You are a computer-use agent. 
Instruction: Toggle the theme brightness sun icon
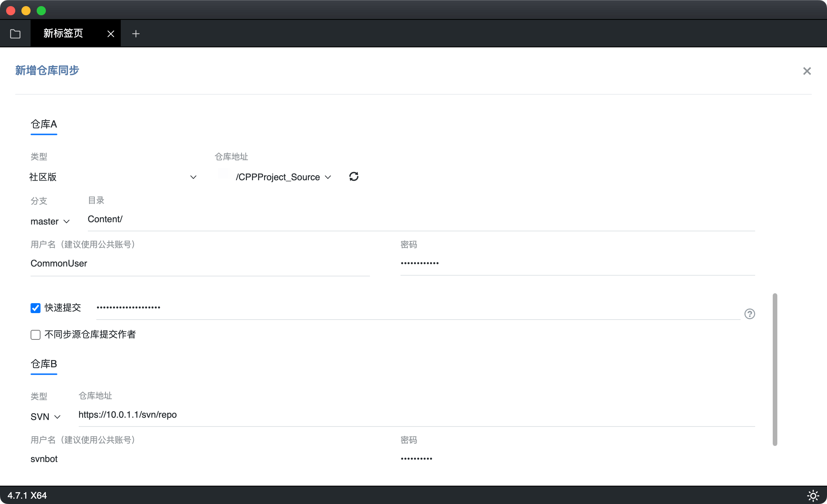pyautogui.click(x=813, y=496)
